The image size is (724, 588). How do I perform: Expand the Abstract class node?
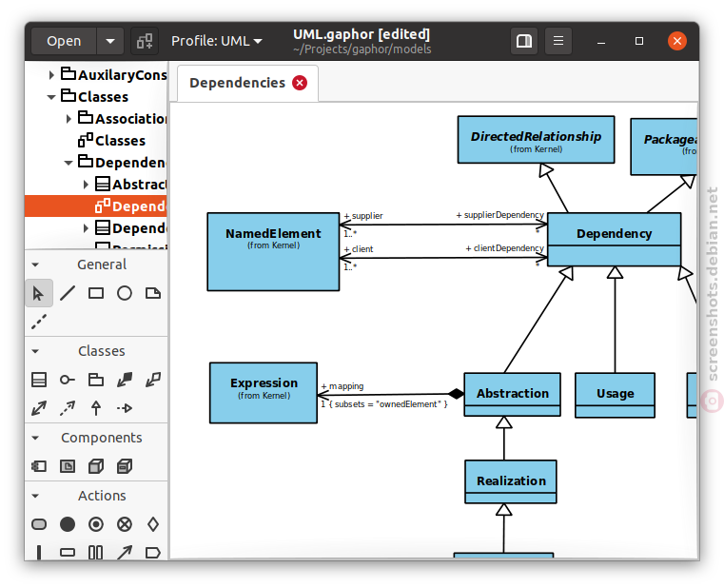pyautogui.click(x=86, y=185)
